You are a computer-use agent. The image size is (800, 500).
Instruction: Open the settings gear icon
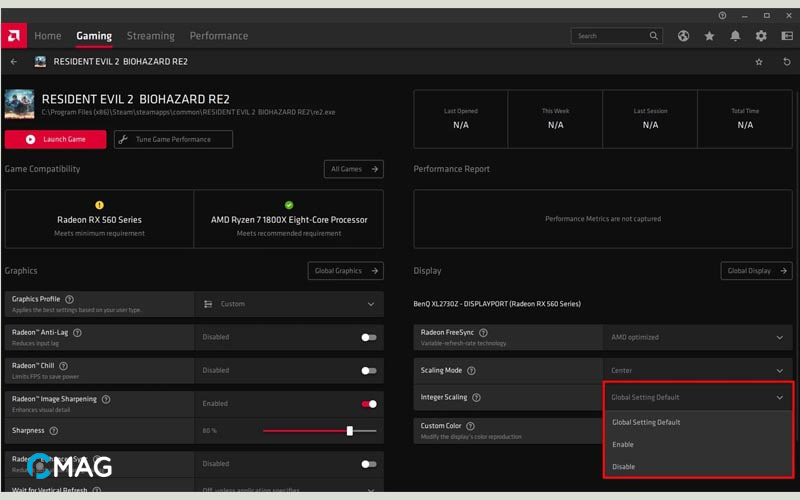tap(761, 36)
